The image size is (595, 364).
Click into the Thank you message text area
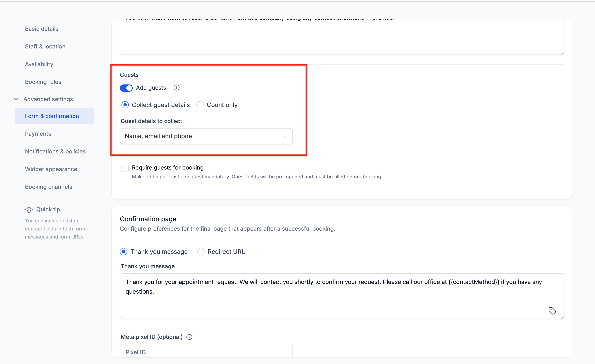tap(342, 296)
